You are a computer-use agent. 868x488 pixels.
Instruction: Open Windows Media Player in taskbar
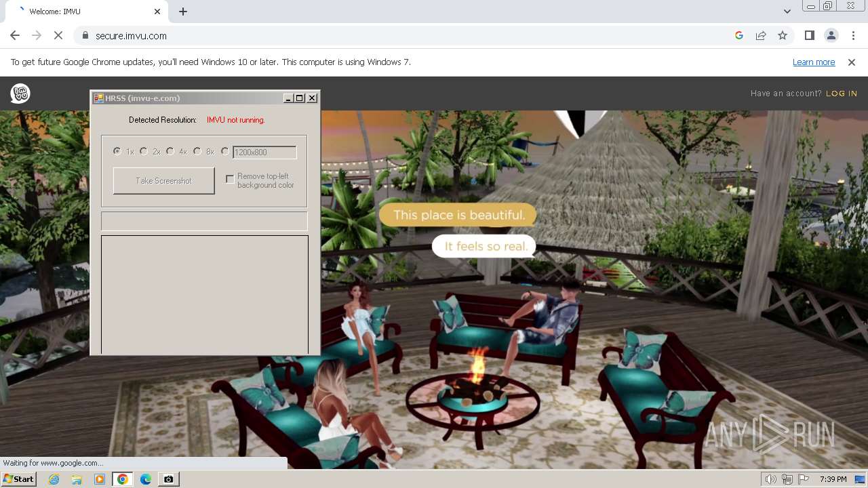pos(100,479)
